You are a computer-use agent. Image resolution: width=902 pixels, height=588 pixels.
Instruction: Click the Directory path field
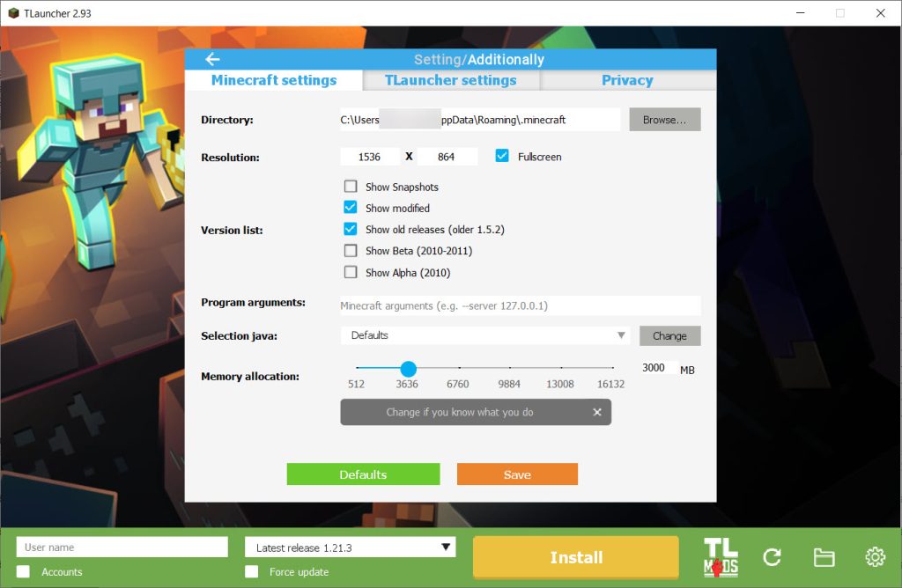480,120
